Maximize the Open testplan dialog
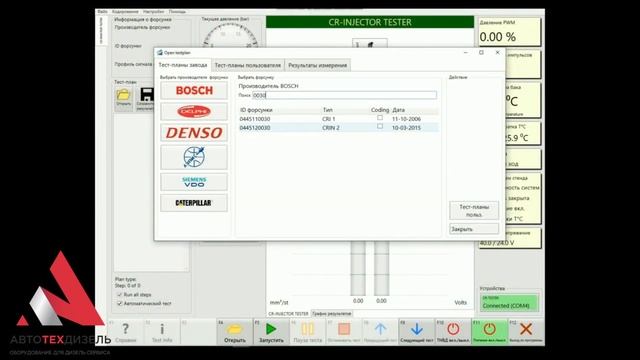The image size is (640, 360). (x=481, y=53)
